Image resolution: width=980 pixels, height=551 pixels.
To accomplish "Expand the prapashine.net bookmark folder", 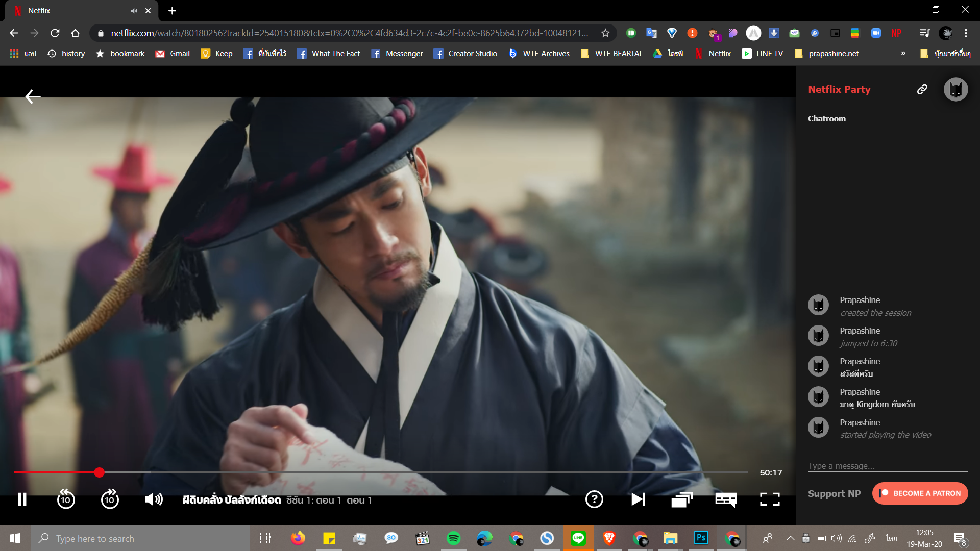I will pos(826,54).
